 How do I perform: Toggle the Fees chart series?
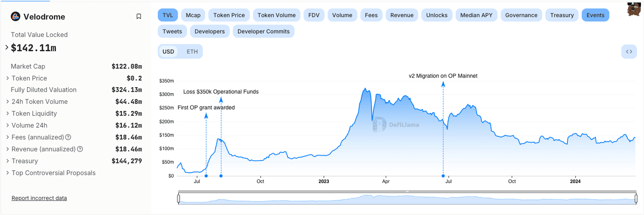tap(371, 15)
